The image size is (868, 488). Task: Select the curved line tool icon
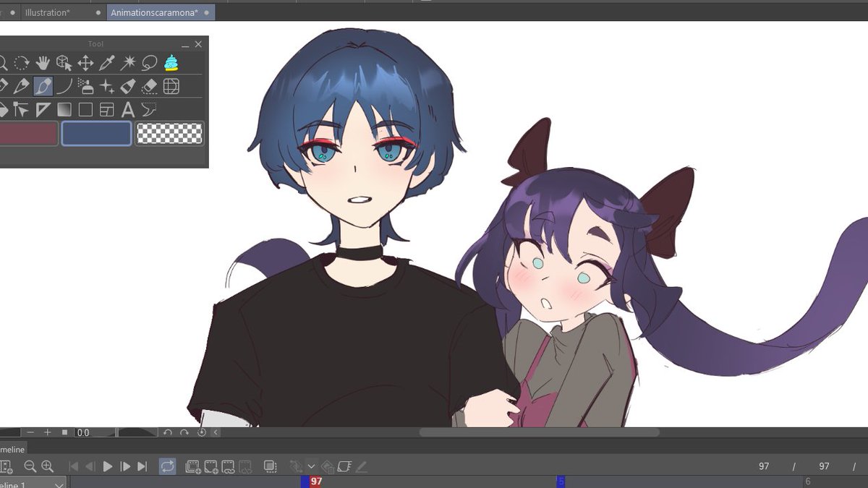[64, 87]
